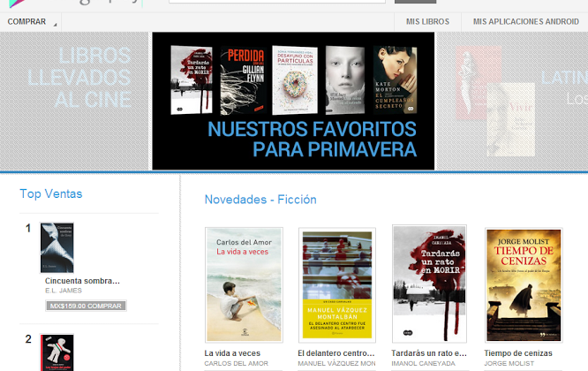Screen dimensions: 588x371
Task: Open the COMPRAR dropdown menu
Action: tap(31, 22)
